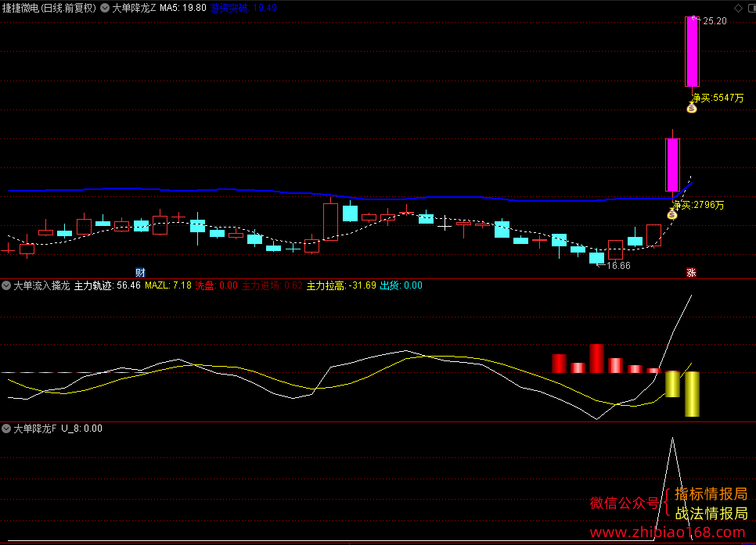Click the diamond icon at top right

(738, 8)
